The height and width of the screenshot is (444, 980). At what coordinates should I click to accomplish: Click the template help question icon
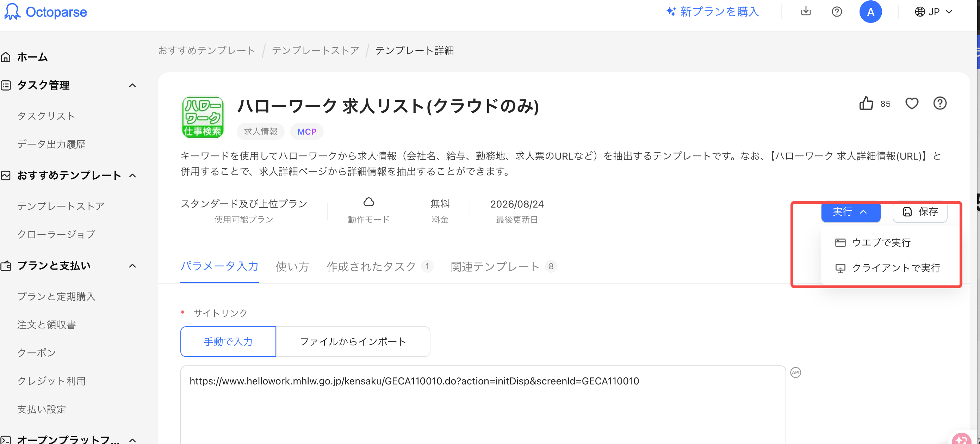tap(940, 103)
